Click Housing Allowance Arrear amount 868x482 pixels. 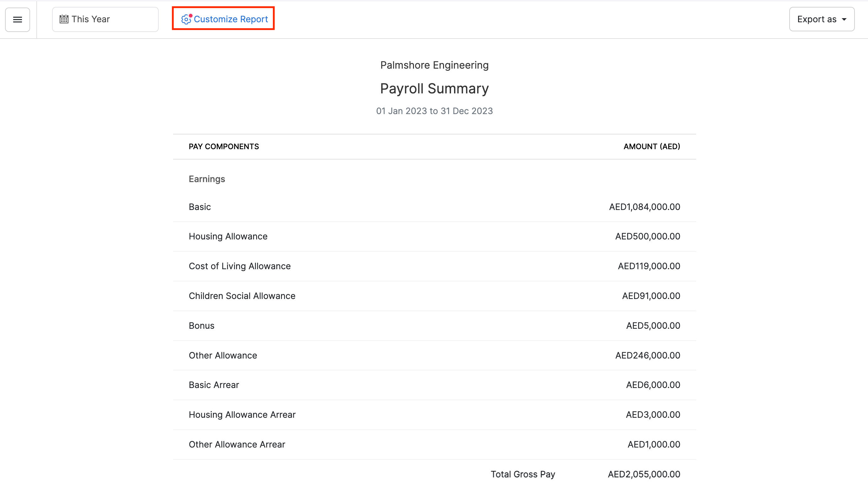[653, 415]
